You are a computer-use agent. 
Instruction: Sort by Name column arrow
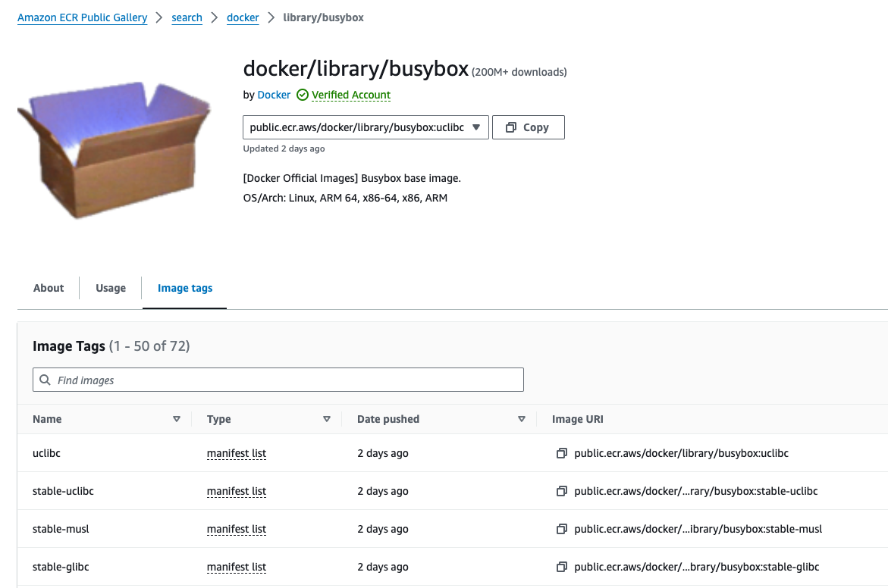coord(177,419)
